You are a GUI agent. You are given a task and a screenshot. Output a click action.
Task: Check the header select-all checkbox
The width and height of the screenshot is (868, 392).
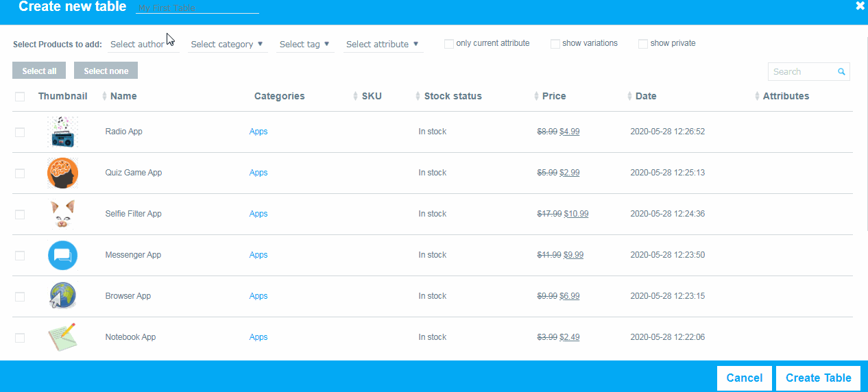(x=20, y=97)
